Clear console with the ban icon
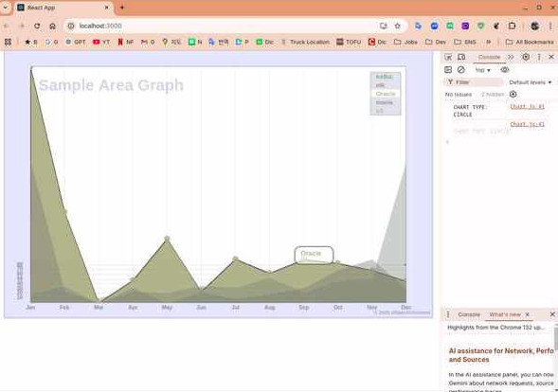Viewport: 558px width, 392px height. 461,70
